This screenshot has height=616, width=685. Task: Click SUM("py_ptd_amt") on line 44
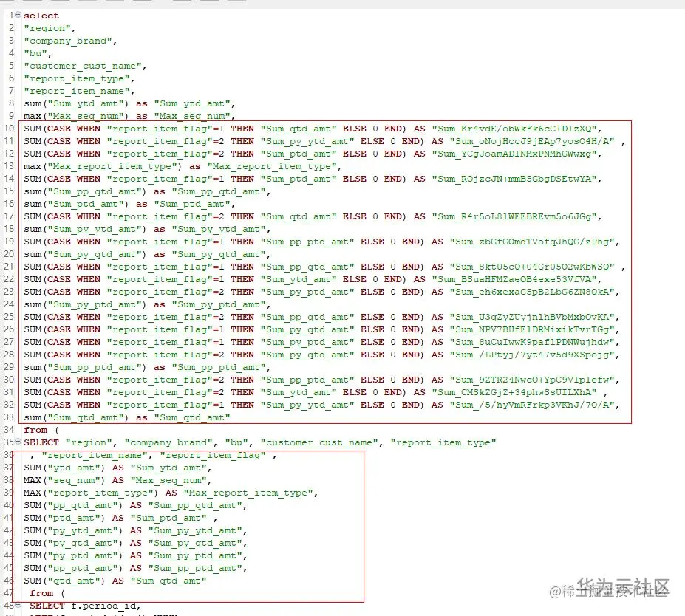73,555
